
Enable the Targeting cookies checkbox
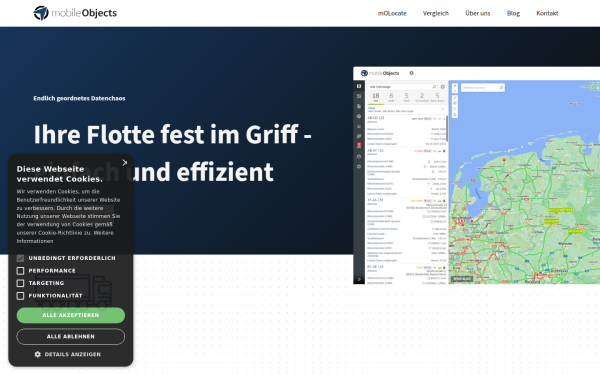20,283
